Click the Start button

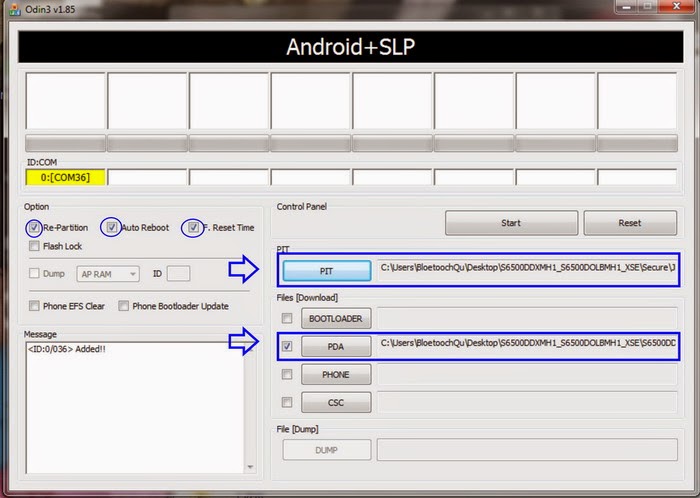pyautogui.click(x=511, y=223)
